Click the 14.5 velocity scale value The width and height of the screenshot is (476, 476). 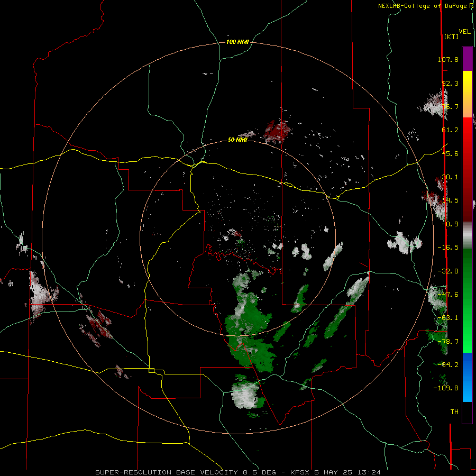pos(450,200)
